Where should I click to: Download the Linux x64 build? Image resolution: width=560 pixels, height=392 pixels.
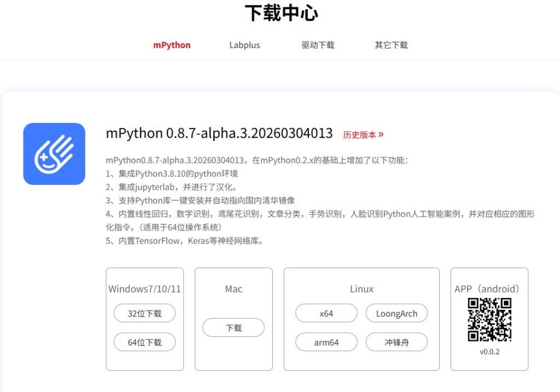click(x=326, y=313)
